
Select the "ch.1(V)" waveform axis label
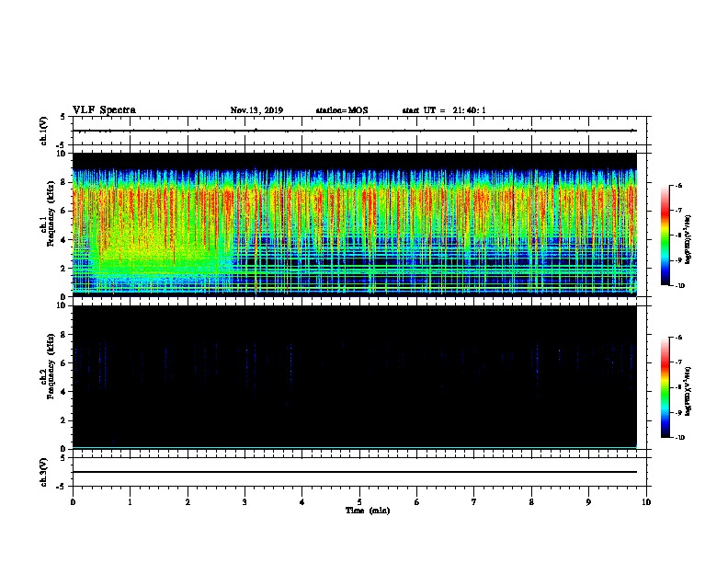coord(44,131)
